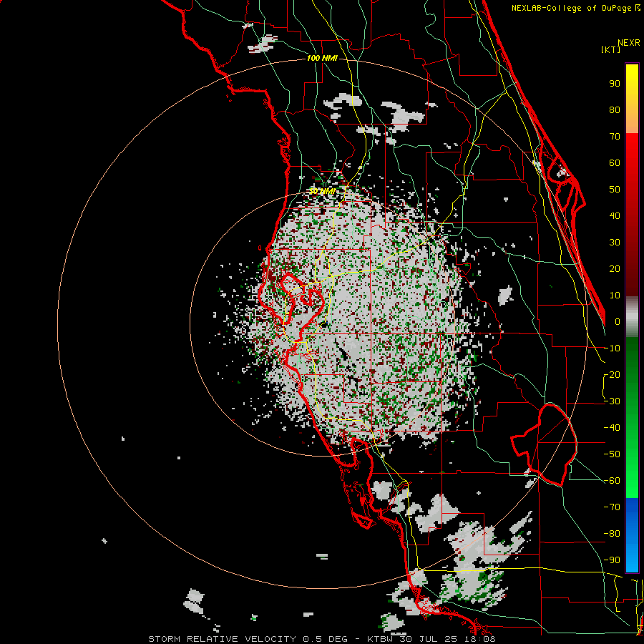Image resolution: width=644 pixels, height=644 pixels.
Task: Click the 20 value on velocity scale
Action: click(615, 268)
